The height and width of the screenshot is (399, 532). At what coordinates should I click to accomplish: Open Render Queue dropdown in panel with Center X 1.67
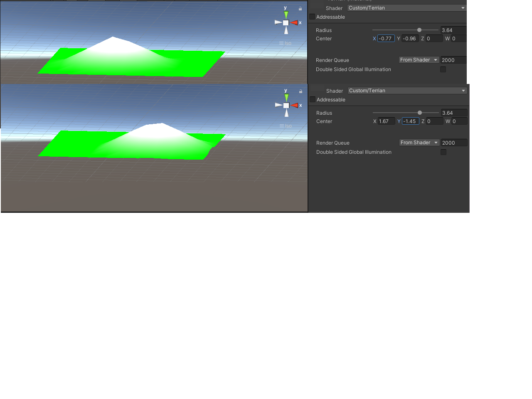pyautogui.click(x=419, y=143)
